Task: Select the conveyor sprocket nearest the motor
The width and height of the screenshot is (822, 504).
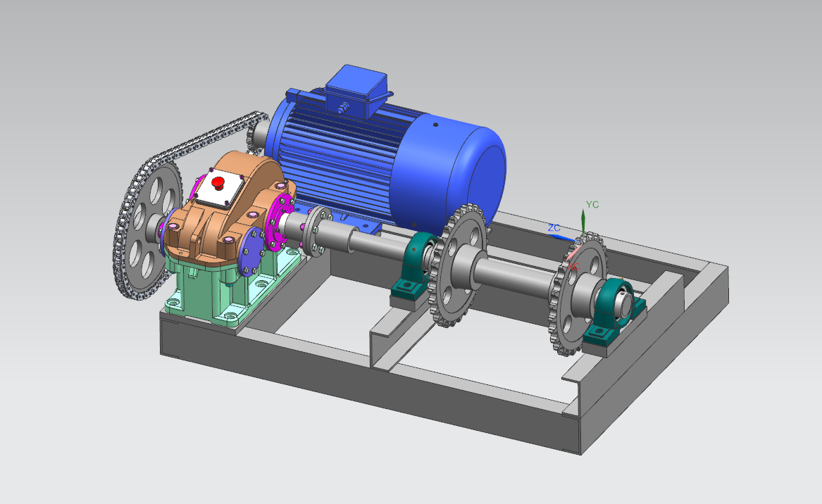Action: (x=459, y=265)
